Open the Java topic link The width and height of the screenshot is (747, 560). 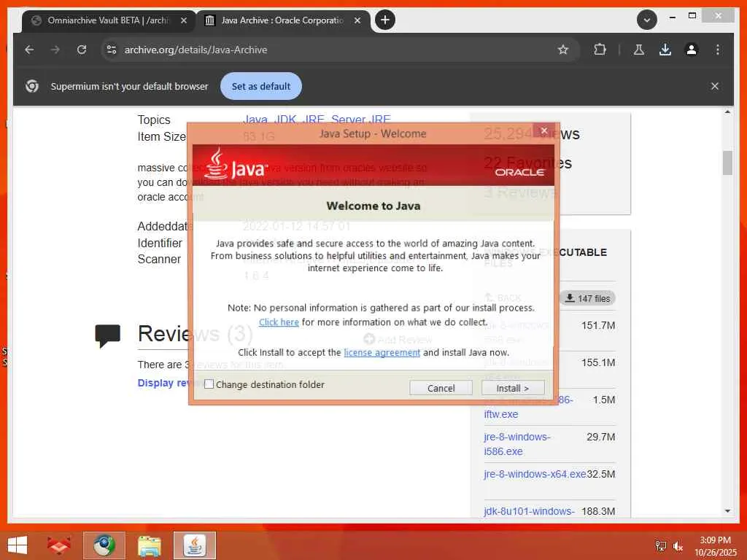pyautogui.click(x=255, y=119)
